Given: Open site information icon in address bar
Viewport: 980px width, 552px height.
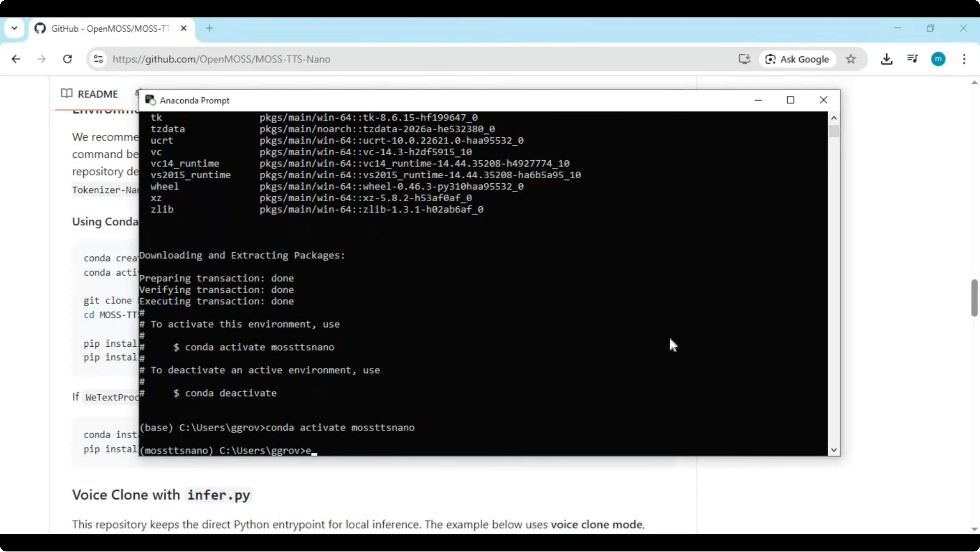Looking at the screenshot, I should coord(98,59).
